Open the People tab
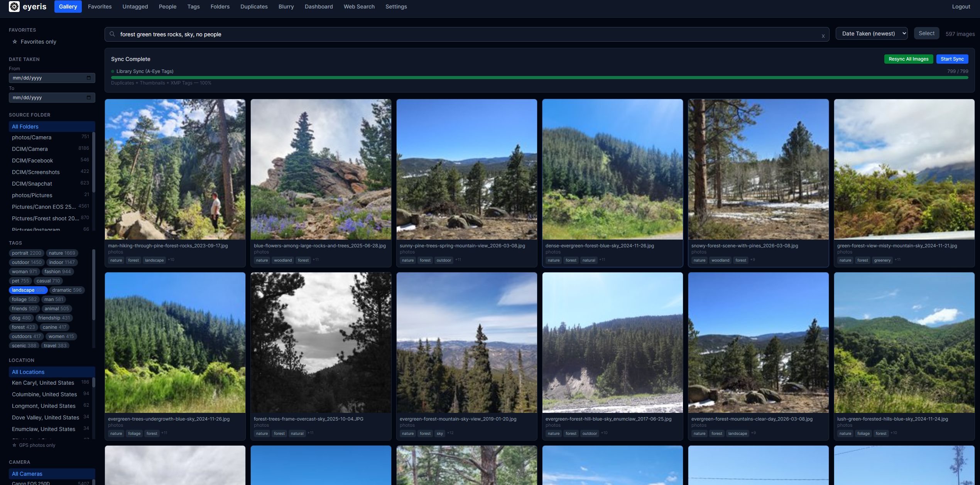This screenshot has height=485, width=980. [167, 7]
